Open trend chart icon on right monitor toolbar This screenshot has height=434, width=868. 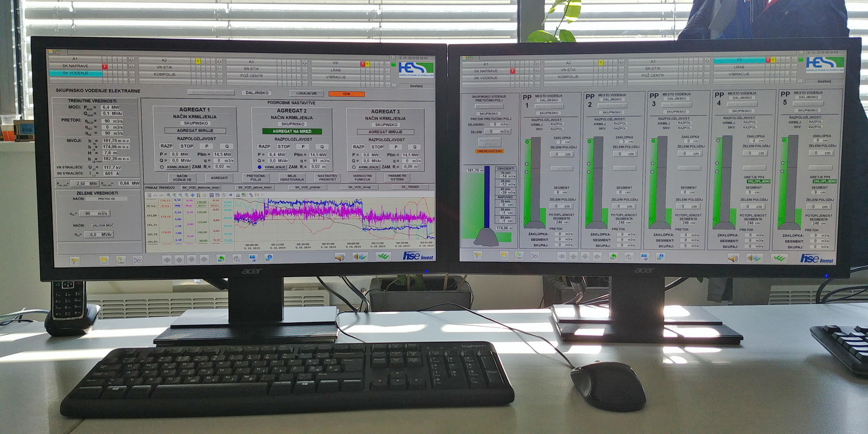[535, 256]
